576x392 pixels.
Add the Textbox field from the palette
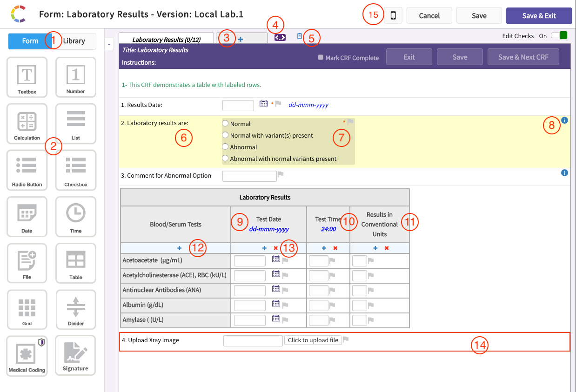click(27, 77)
